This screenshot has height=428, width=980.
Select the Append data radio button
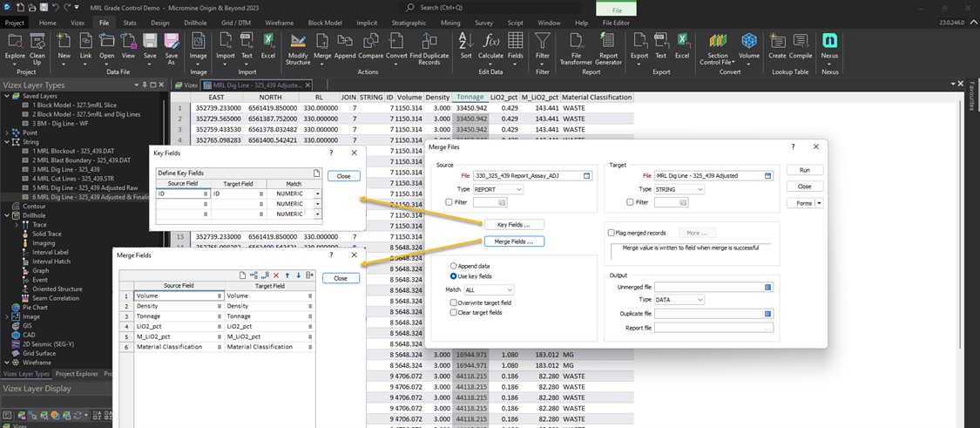pos(454,265)
